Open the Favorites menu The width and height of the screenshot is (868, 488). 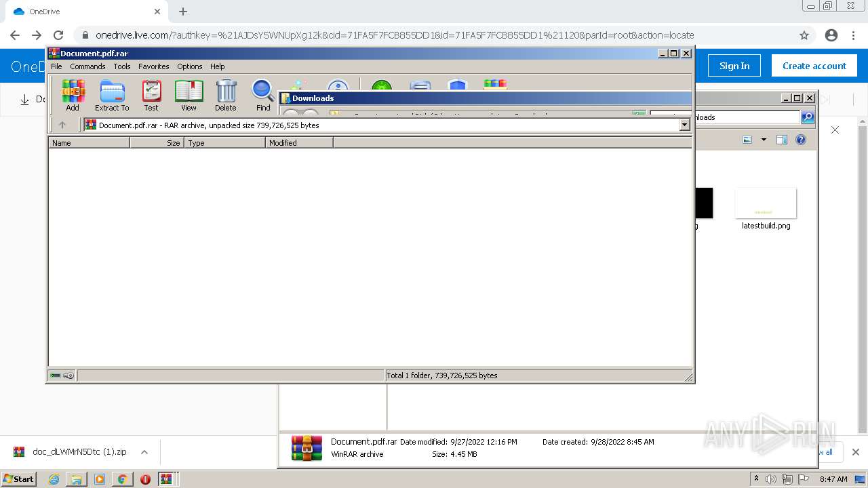154,66
